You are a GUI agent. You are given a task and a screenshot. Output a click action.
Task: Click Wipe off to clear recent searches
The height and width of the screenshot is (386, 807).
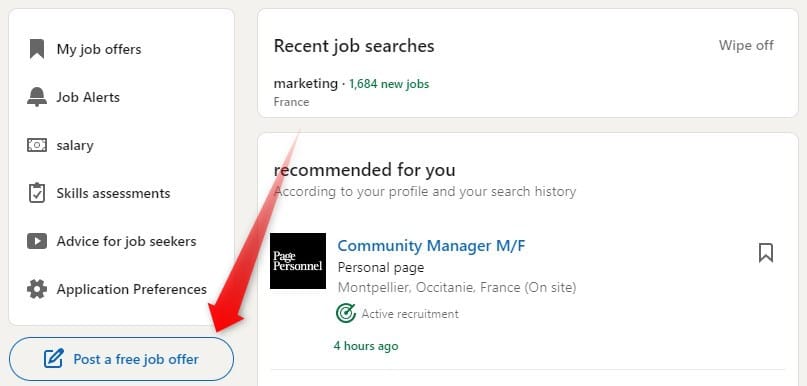746,45
